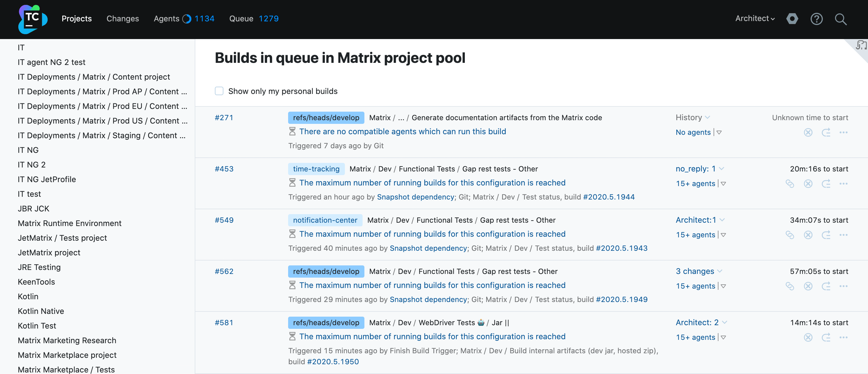This screenshot has height=374, width=868.
Task: Cancel queued build #562
Action: tap(808, 286)
